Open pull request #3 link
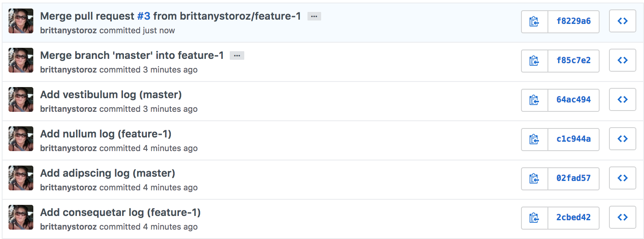 click(x=143, y=16)
